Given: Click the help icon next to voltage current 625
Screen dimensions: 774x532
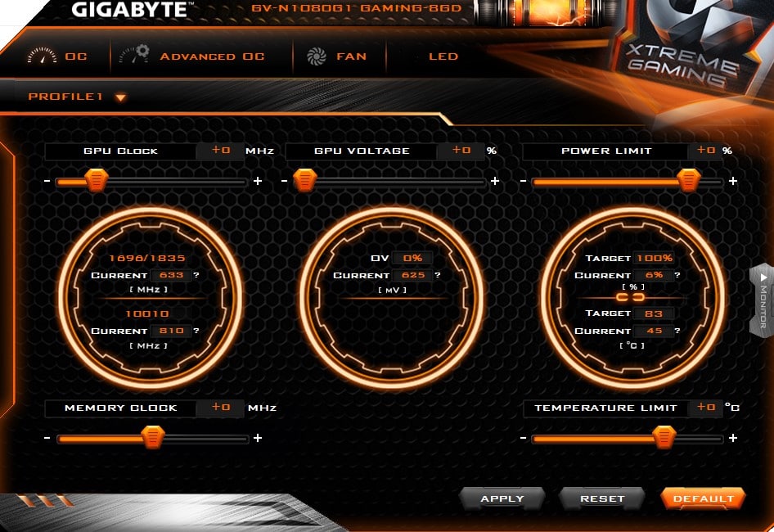Looking at the screenshot, I should point(439,276).
